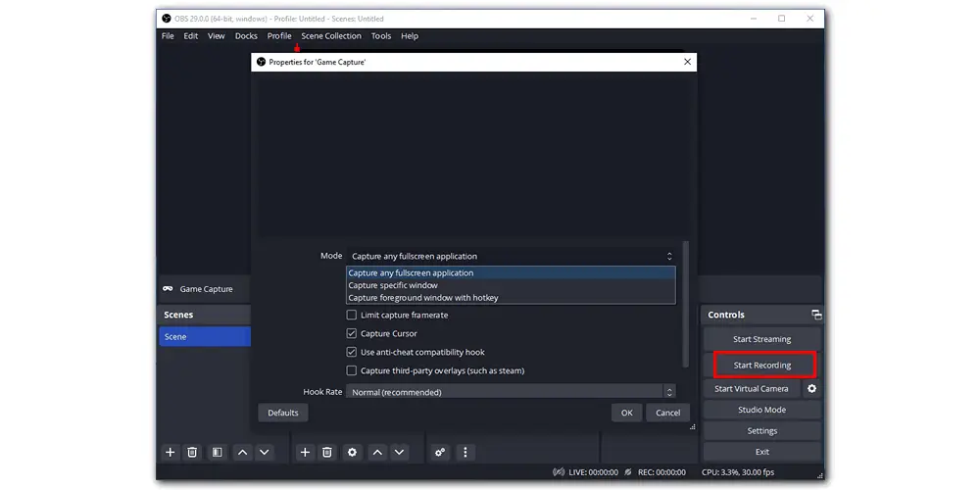This screenshot has width=980, height=490.
Task: Open the Profile menu
Action: [279, 36]
